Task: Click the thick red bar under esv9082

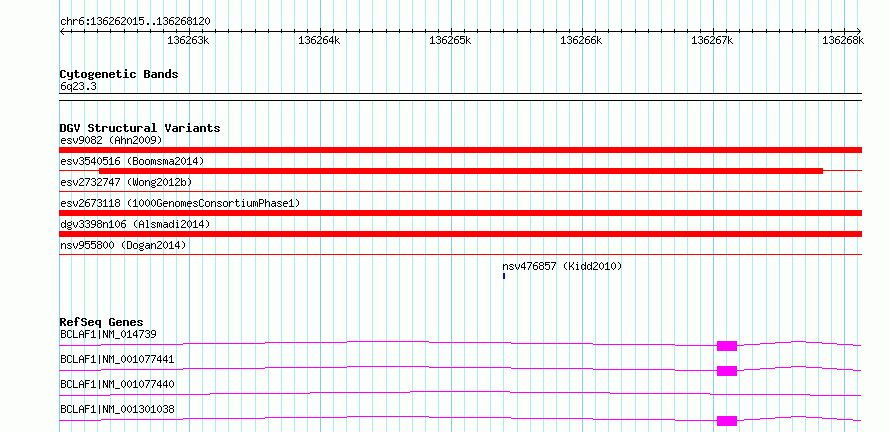Action: (x=461, y=150)
